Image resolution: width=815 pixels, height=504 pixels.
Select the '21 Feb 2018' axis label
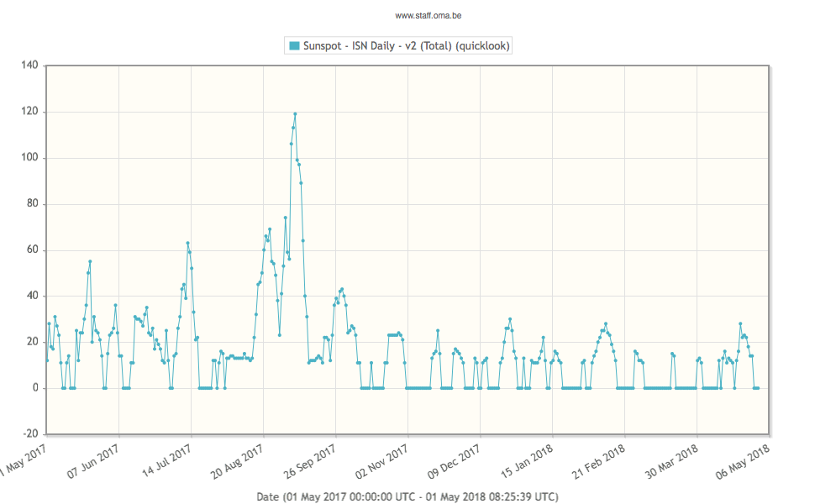tap(599, 463)
